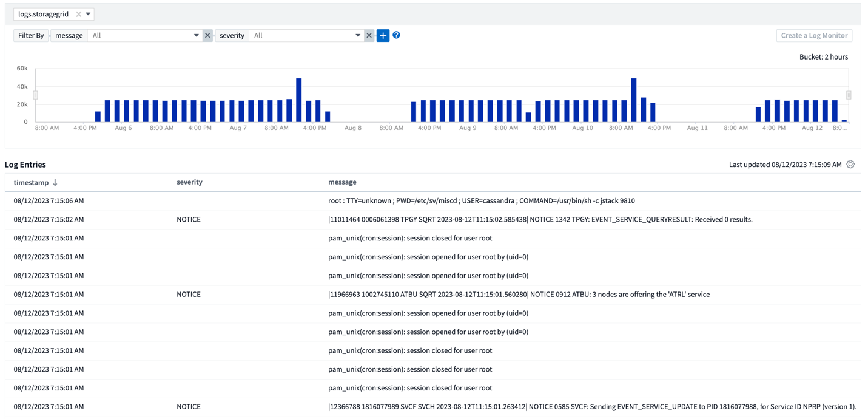Select the tallest bar on Aug 7
868x419 pixels.
click(299, 100)
